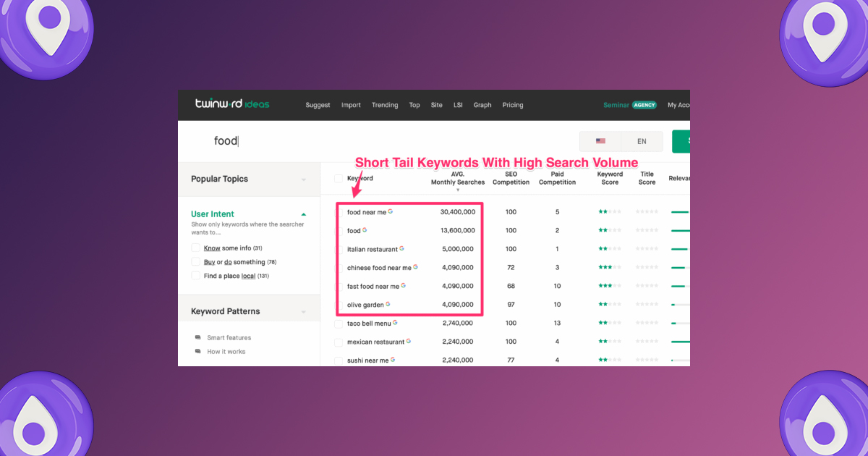The width and height of the screenshot is (868, 456).
Task: Click title score stars for food near me
Action: click(647, 212)
